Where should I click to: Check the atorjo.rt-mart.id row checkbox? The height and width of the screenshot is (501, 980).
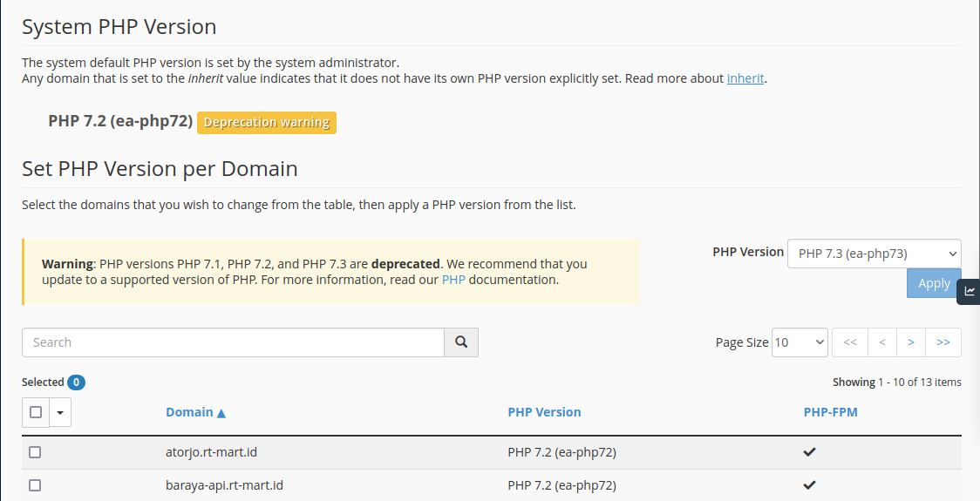point(35,452)
